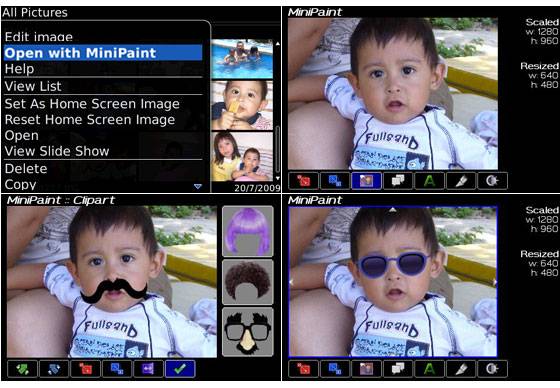Pick the purple wig clipart
This screenshot has width=560, height=388.
click(248, 231)
